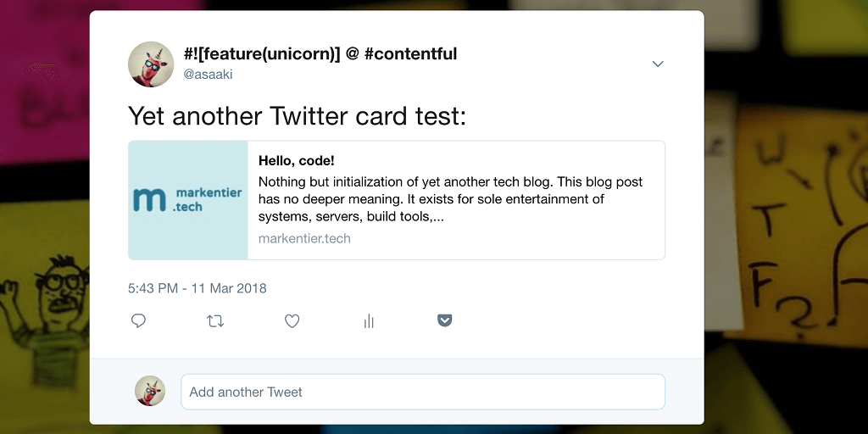Viewport: 868px width, 434px height.
Task: View tweet activity bar chart icon
Action: (369, 321)
